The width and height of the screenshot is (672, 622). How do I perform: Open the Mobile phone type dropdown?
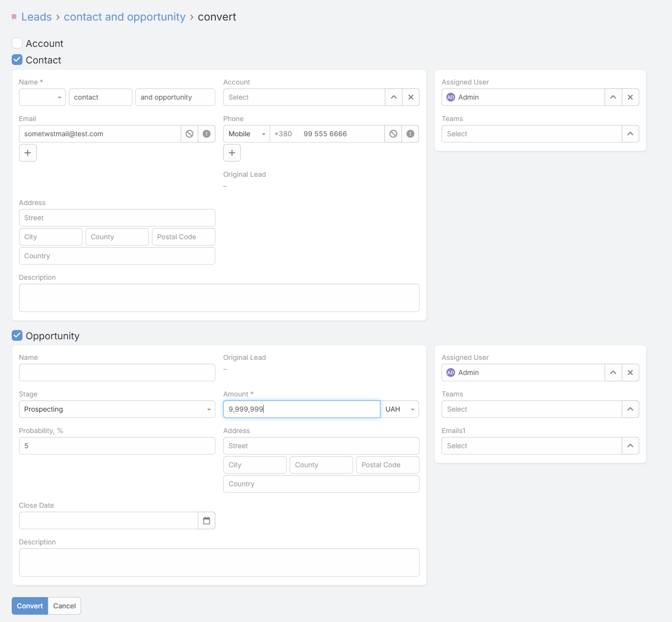click(x=246, y=134)
